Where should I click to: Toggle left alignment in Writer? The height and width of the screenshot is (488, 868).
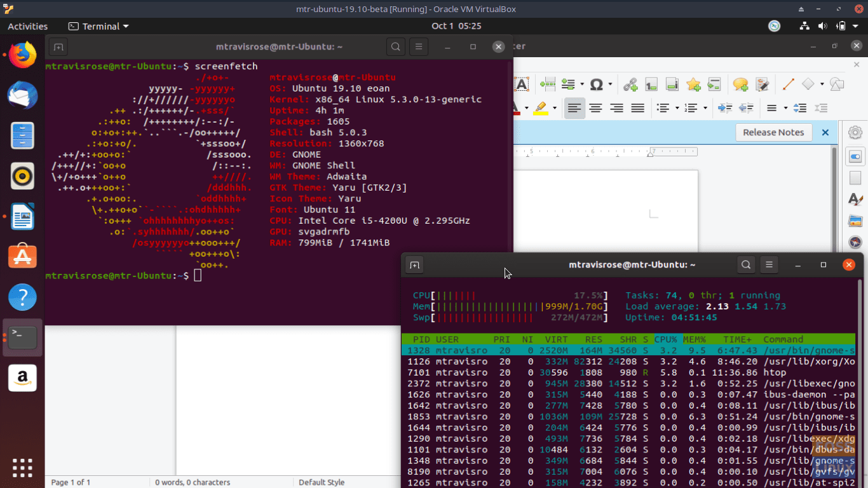574,108
